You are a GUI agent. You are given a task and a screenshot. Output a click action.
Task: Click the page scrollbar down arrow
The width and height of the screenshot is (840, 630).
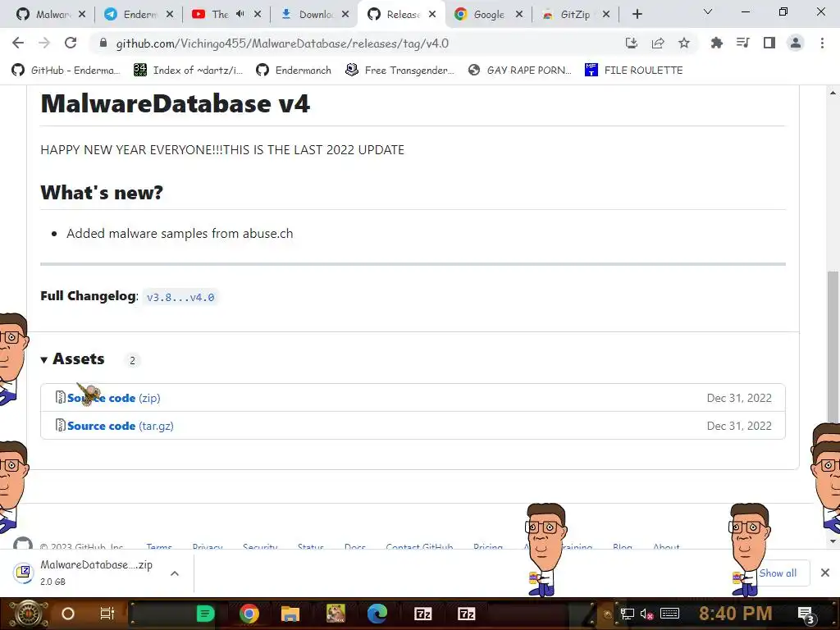(833, 541)
